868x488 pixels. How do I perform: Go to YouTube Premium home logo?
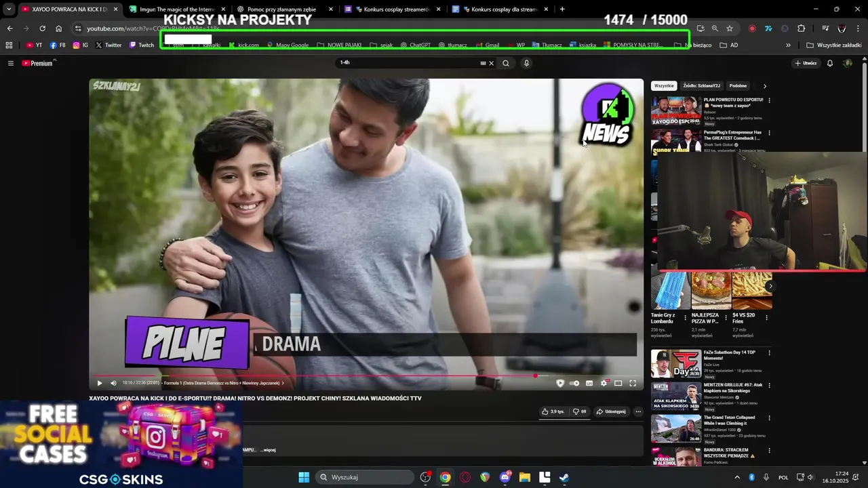coord(37,63)
